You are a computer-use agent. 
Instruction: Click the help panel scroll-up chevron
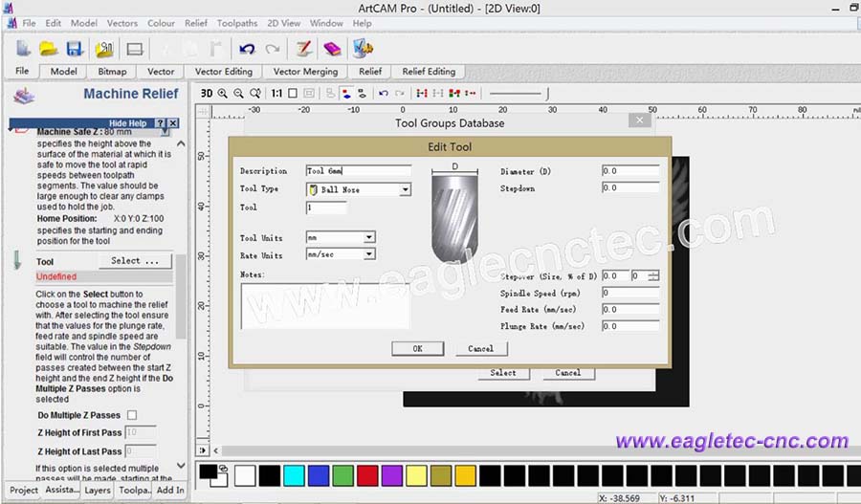(181, 143)
